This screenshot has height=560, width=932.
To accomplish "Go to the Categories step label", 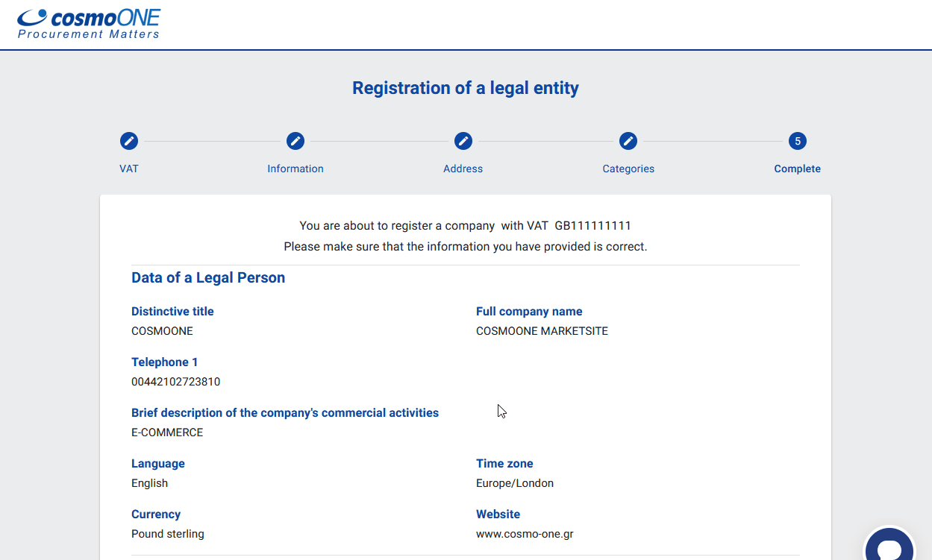I will (628, 169).
